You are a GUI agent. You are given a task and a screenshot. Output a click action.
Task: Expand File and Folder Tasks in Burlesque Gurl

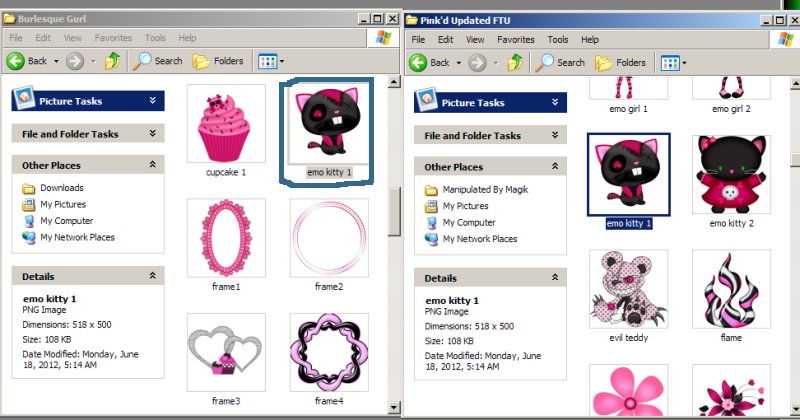point(153,133)
